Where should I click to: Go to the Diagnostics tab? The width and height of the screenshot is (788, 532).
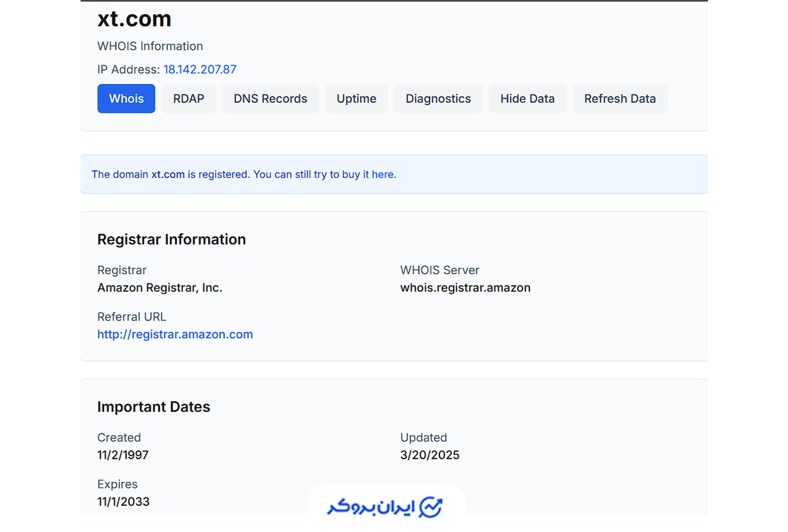[438, 99]
